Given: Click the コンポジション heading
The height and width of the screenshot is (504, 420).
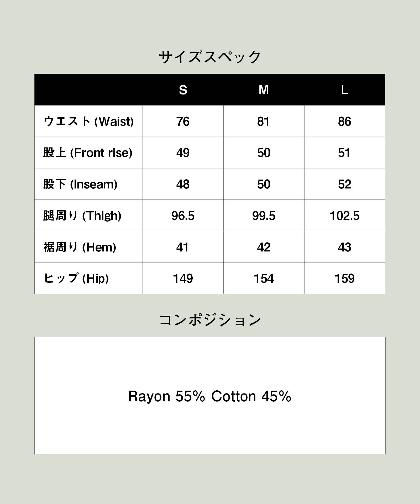Looking at the screenshot, I should (x=210, y=320).
